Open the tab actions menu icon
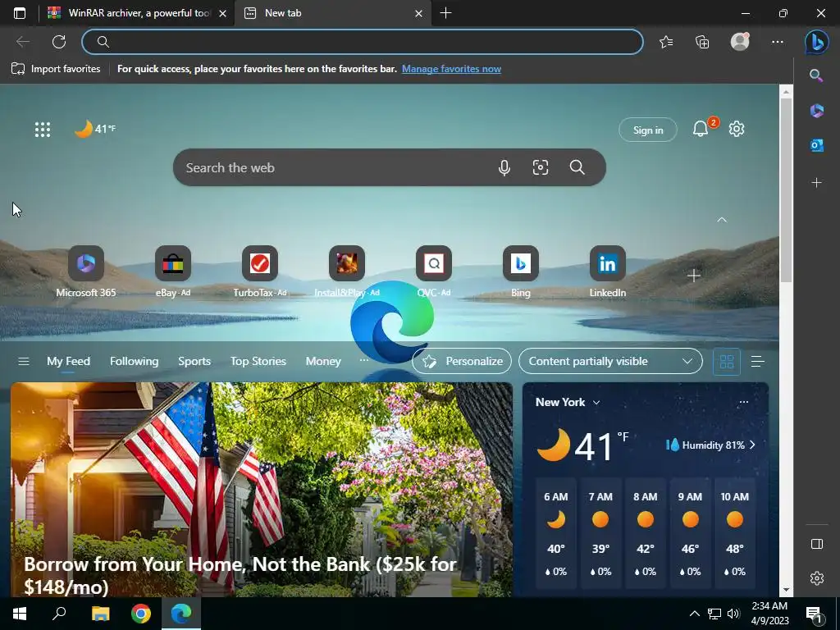840x630 pixels. coord(20,13)
